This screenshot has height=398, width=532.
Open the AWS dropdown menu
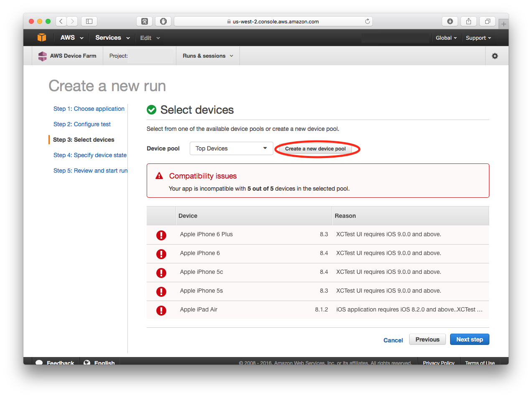coord(71,38)
